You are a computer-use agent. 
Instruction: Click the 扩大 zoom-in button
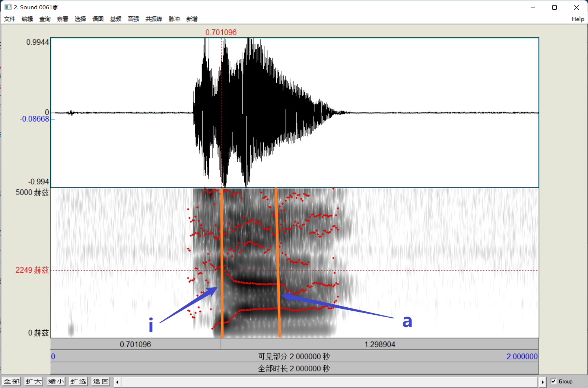[34, 381]
